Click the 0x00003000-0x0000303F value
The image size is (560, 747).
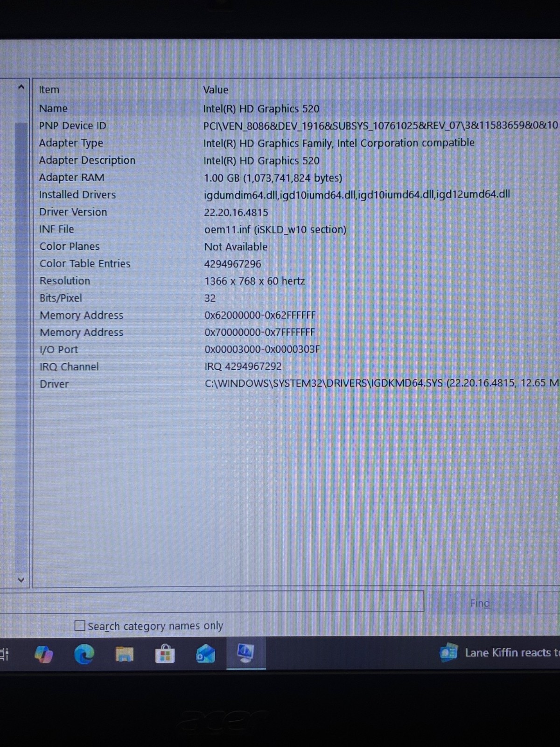[262, 349]
